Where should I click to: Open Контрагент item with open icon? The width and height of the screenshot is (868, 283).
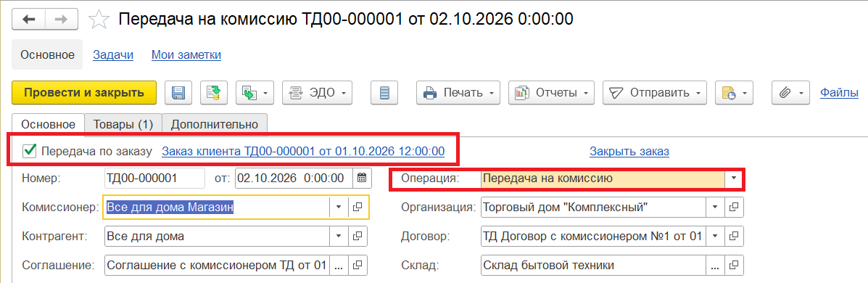(x=357, y=237)
